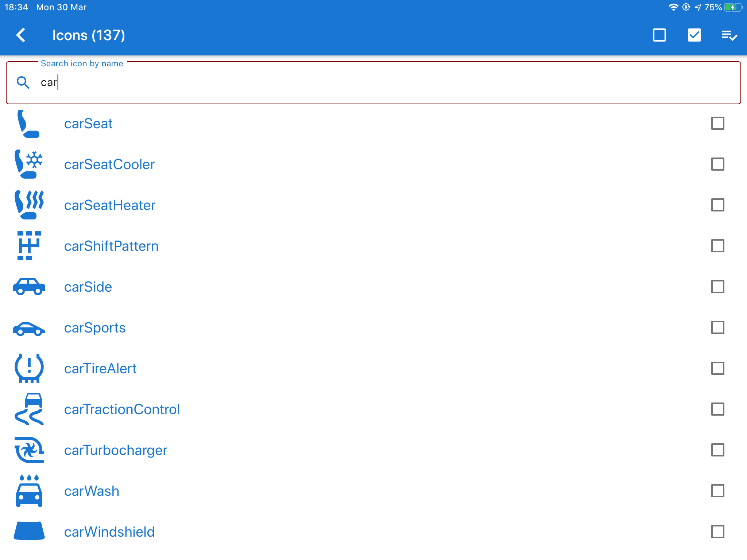Select the carSports label
The width and height of the screenshot is (747, 560).
pos(95,328)
